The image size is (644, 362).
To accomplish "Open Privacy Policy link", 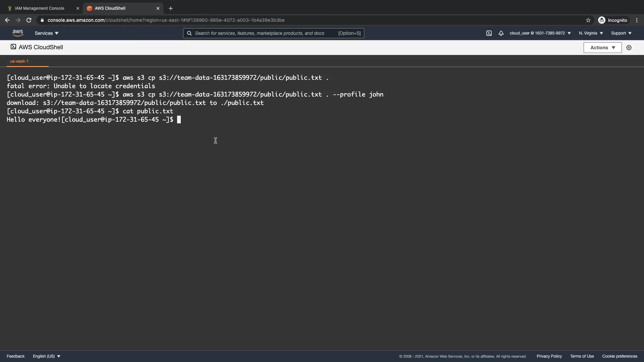I will click(549, 356).
